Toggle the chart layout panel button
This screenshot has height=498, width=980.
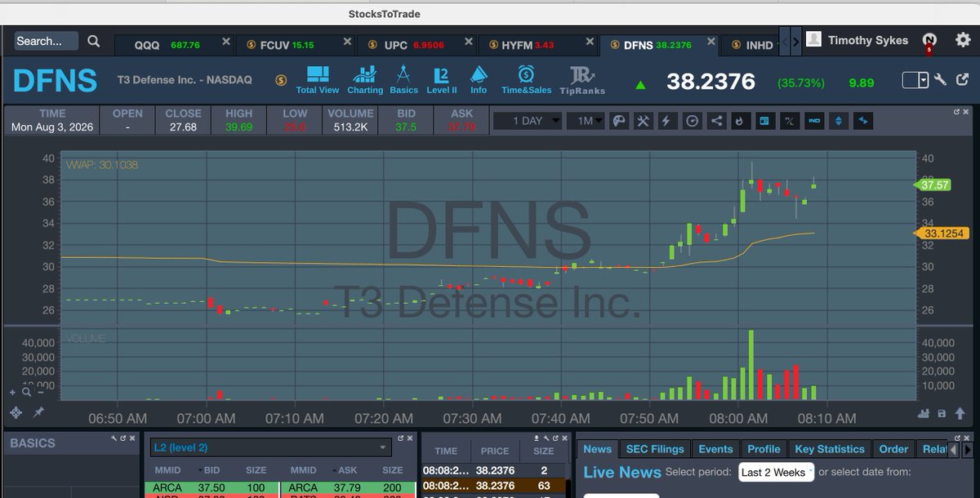[764, 121]
